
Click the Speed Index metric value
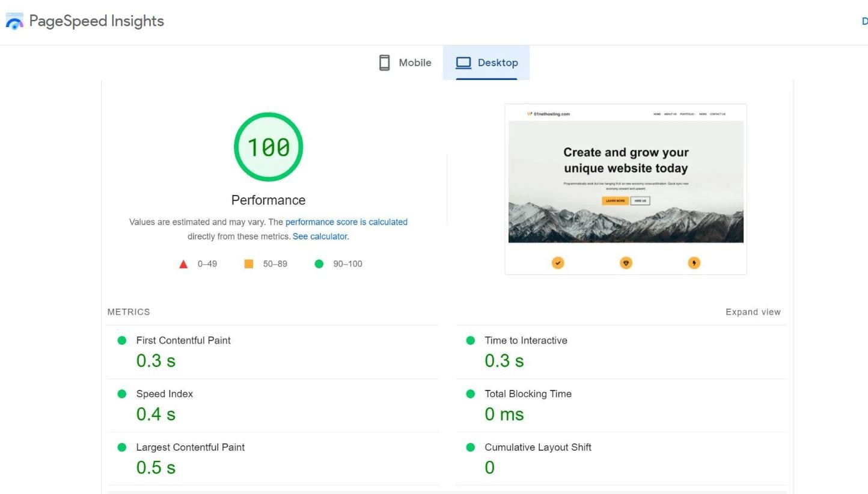click(x=156, y=413)
